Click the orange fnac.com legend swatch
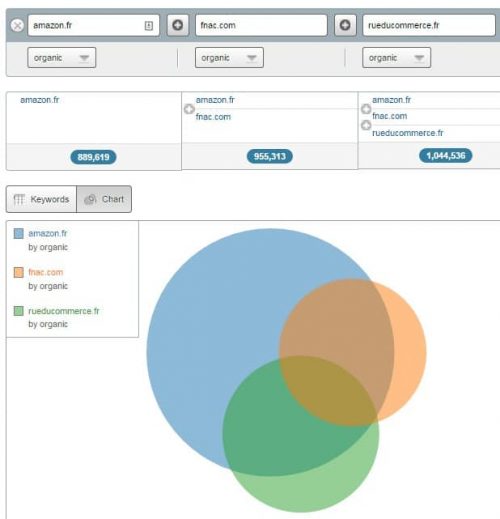The image size is (500, 519). tap(19, 272)
